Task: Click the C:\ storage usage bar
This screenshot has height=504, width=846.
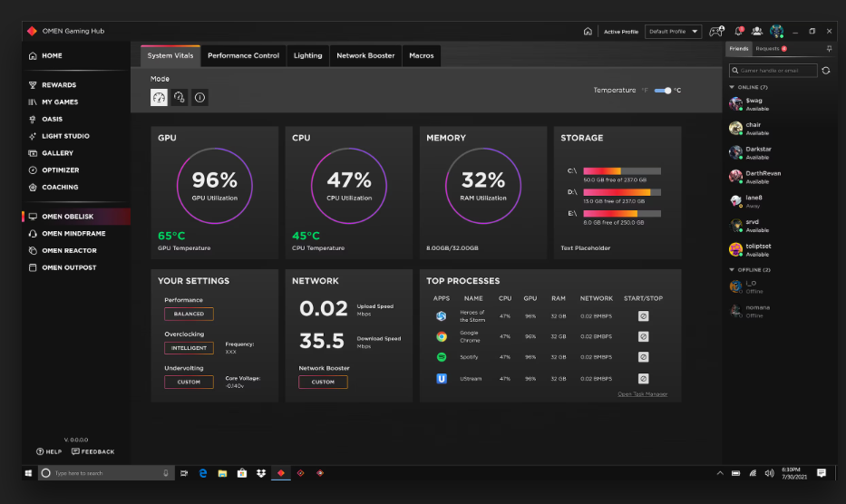Action: click(x=622, y=171)
